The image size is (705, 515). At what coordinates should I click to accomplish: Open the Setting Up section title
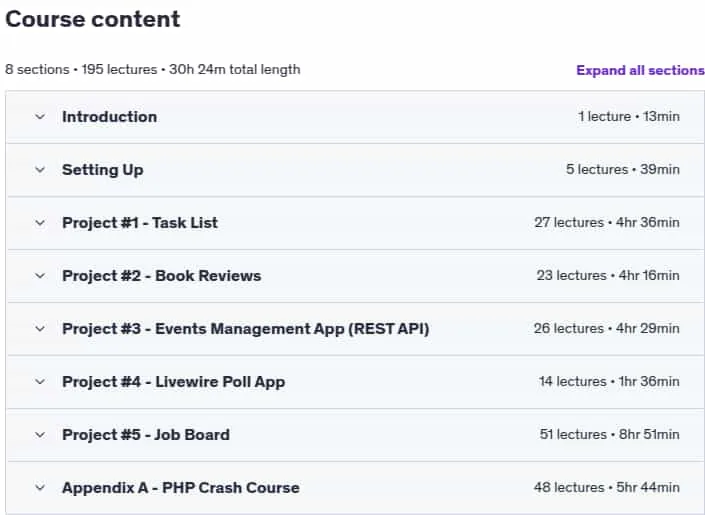point(103,170)
